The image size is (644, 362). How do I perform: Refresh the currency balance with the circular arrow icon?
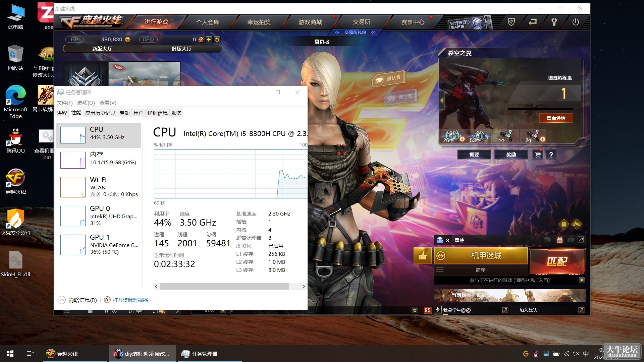pyautogui.click(x=217, y=40)
